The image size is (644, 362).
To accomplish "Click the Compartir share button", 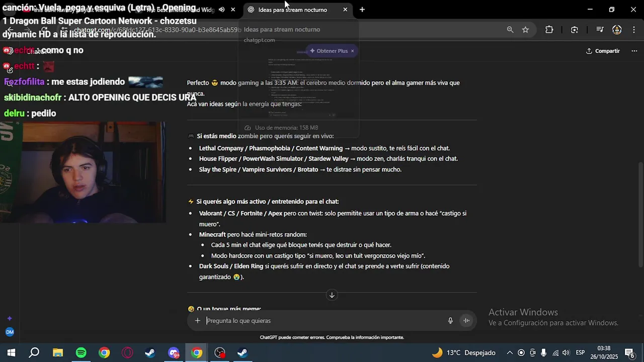I will coord(603,51).
